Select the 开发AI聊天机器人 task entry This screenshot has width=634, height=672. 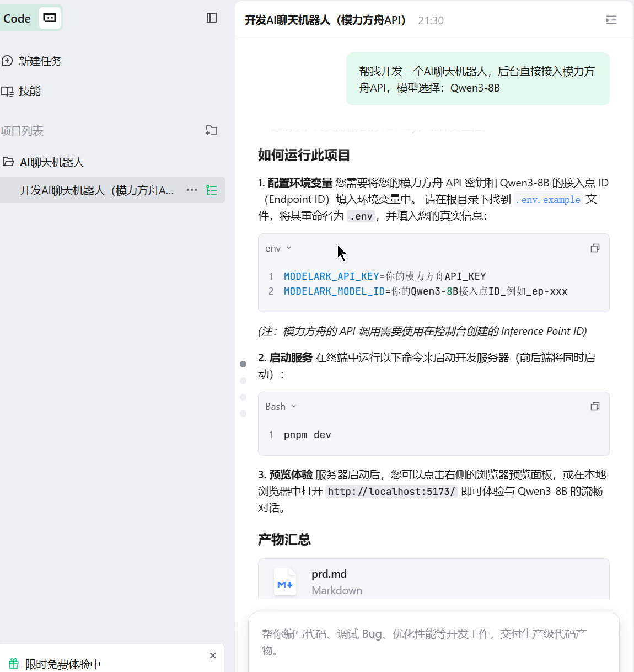coord(96,190)
